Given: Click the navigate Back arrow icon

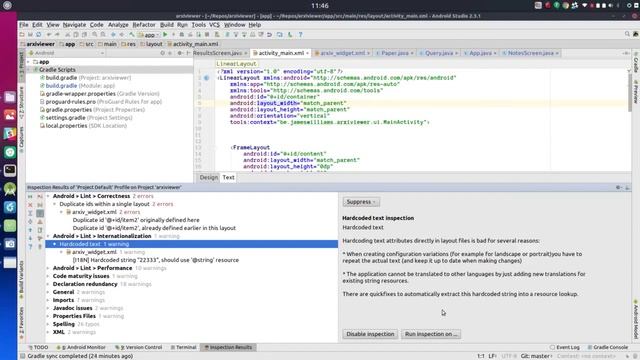Looking at the screenshot, I should point(113,35).
